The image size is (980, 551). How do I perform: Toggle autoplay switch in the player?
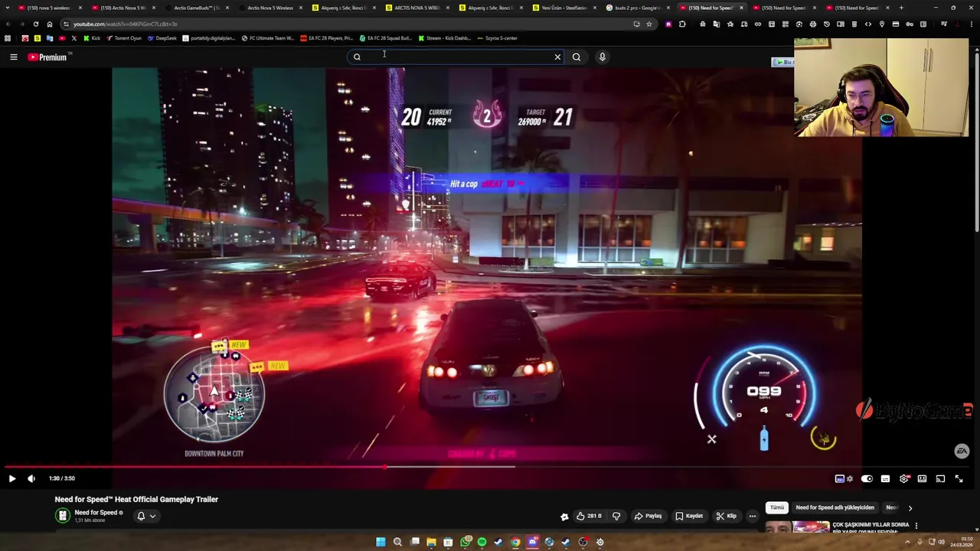(x=867, y=479)
